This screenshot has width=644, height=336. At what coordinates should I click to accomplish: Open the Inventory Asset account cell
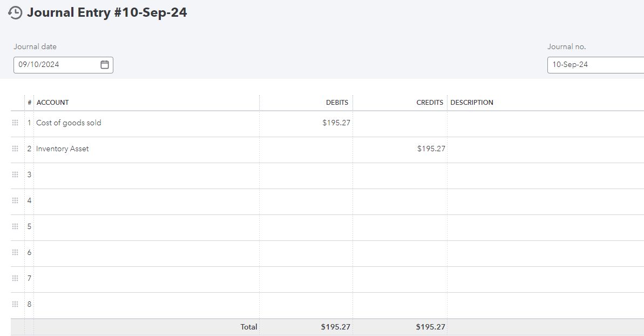pos(146,149)
